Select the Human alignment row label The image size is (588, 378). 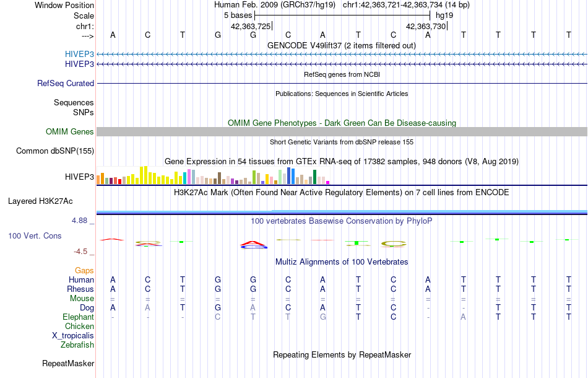click(x=81, y=279)
